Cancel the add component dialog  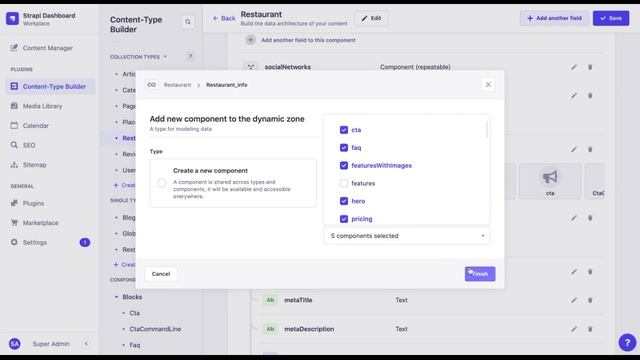[161, 274]
